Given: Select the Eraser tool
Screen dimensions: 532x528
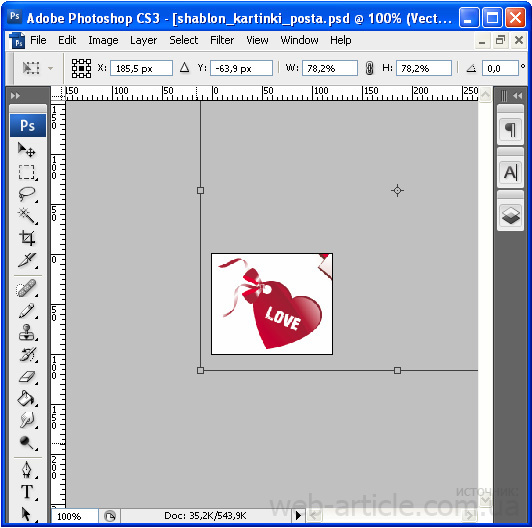Looking at the screenshot, I should tap(26, 377).
